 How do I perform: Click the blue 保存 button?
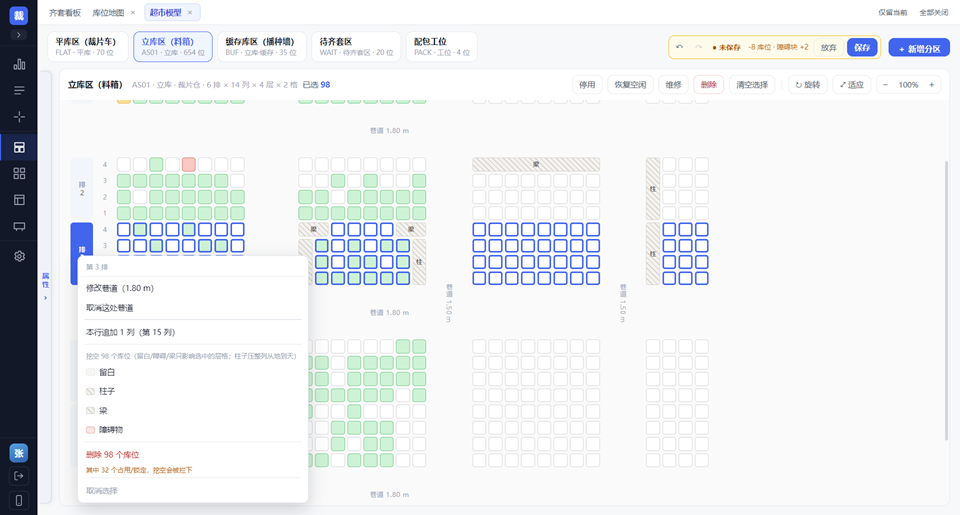coord(862,47)
